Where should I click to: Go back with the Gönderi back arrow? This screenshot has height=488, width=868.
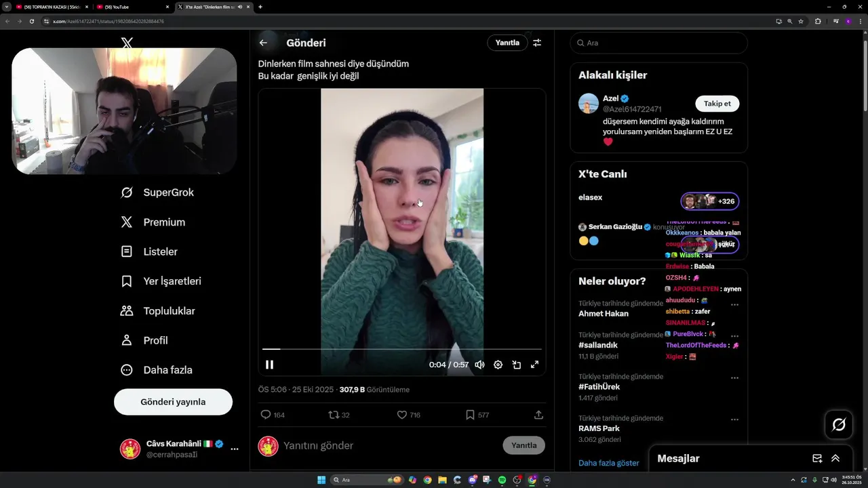click(263, 43)
